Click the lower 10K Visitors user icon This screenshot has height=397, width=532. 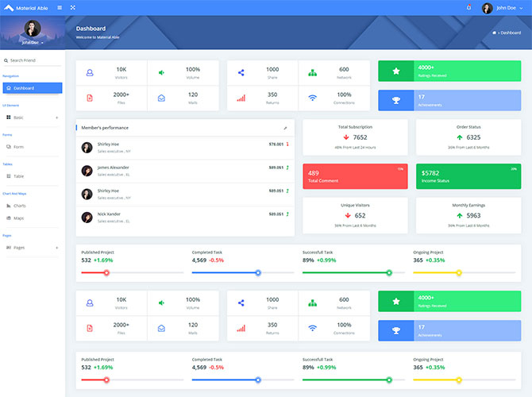click(90, 303)
